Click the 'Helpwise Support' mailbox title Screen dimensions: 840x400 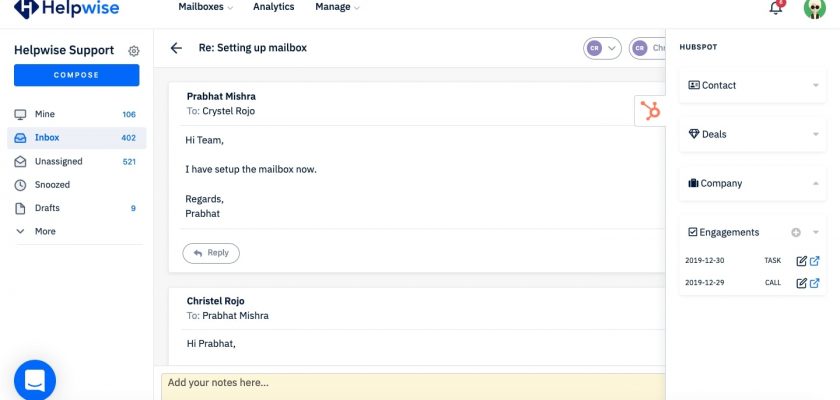(64, 50)
